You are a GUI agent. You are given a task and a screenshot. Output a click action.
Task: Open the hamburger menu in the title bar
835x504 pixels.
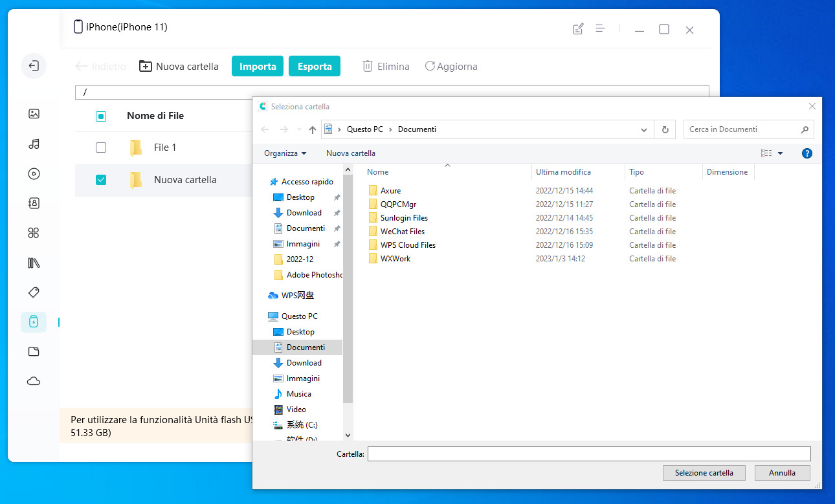tap(601, 29)
